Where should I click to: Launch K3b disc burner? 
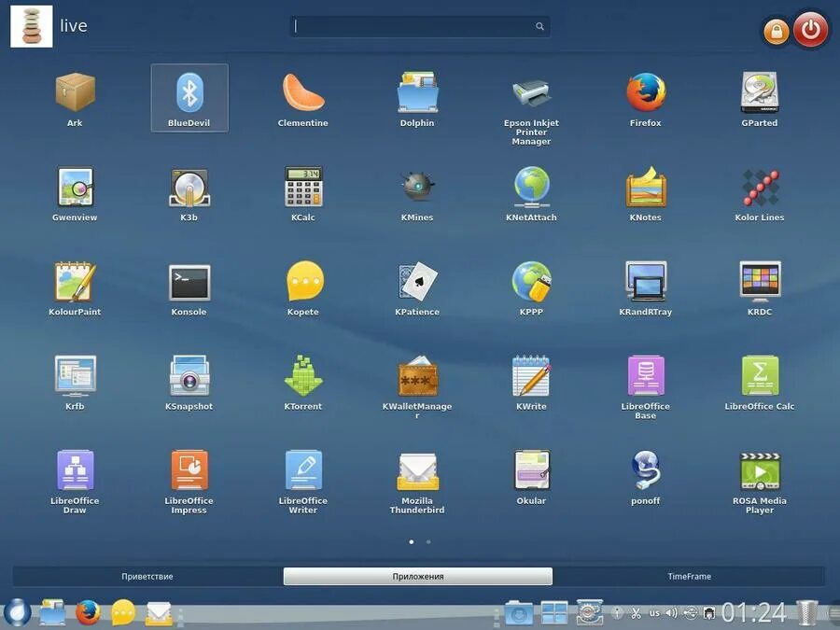point(189,194)
